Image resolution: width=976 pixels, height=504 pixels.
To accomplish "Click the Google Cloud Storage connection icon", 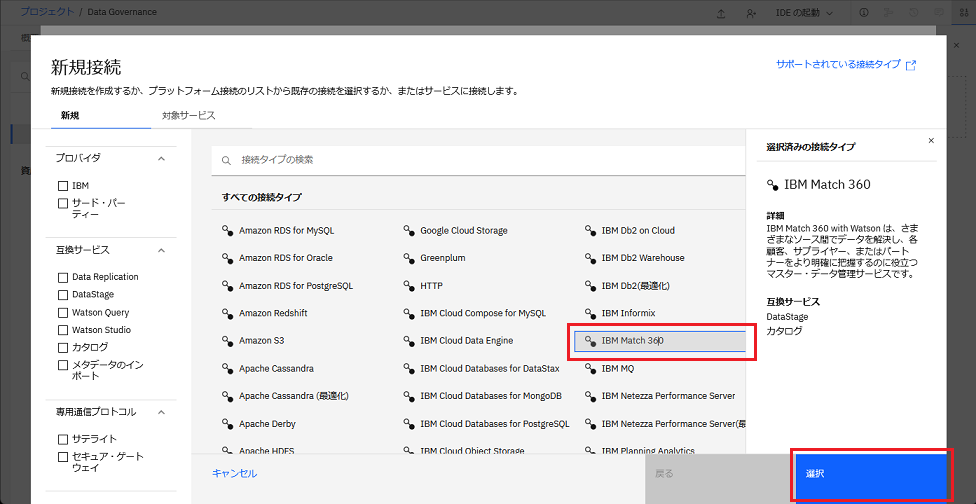I will pos(408,230).
